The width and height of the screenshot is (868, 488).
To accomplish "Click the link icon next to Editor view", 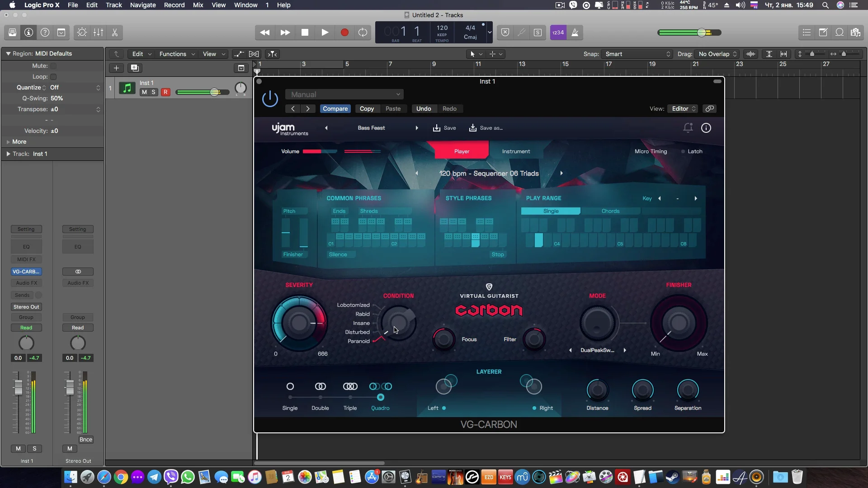I will [x=709, y=108].
